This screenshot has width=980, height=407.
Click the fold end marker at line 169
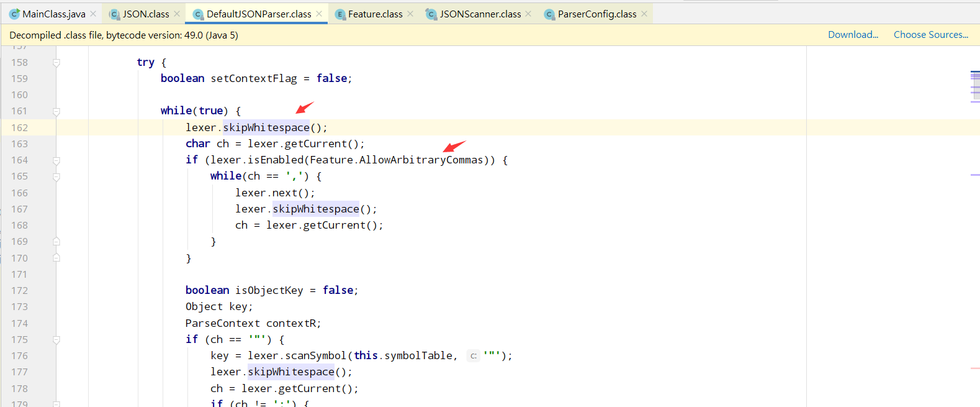(56, 241)
